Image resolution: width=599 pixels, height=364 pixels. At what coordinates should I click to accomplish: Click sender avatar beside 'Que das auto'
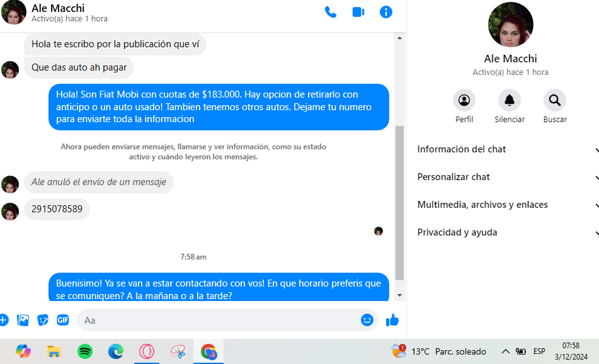[x=10, y=70]
